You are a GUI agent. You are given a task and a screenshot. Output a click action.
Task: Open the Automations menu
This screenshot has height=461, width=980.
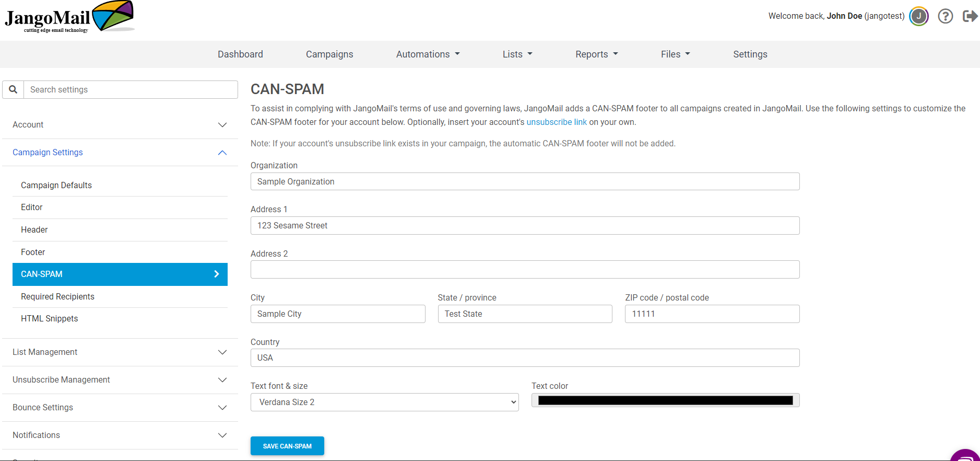pyautogui.click(x=428, y=54)
